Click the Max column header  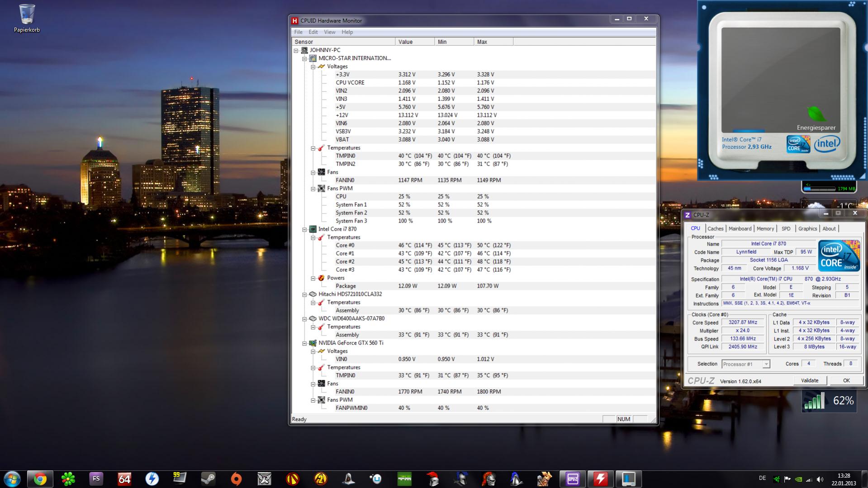493,42
